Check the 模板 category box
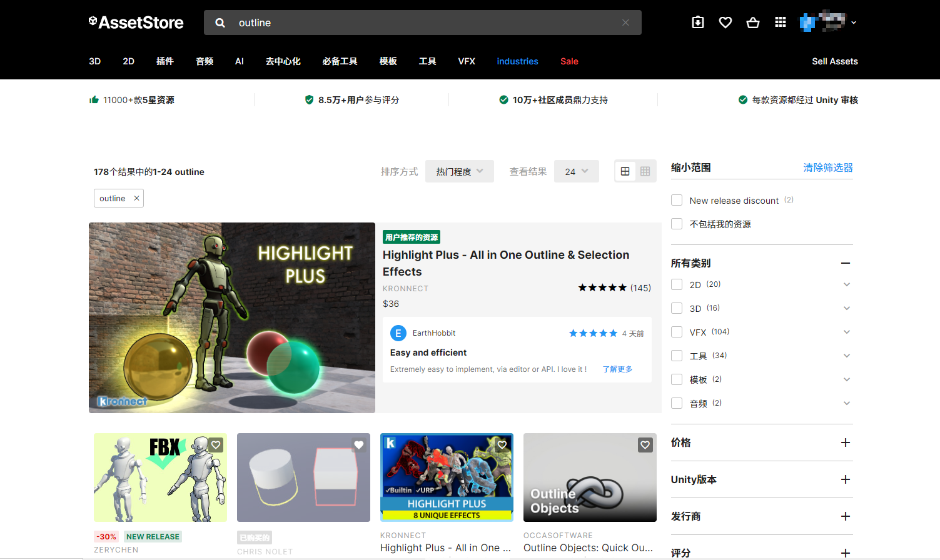The width and height of the screenshot is (940, 560). click(x=677, y=379)
